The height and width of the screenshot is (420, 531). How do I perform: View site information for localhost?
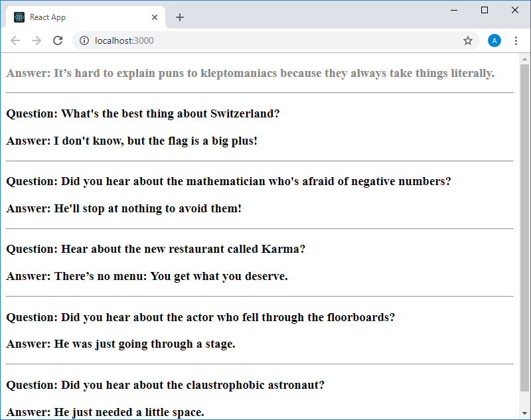click(84, 40)
